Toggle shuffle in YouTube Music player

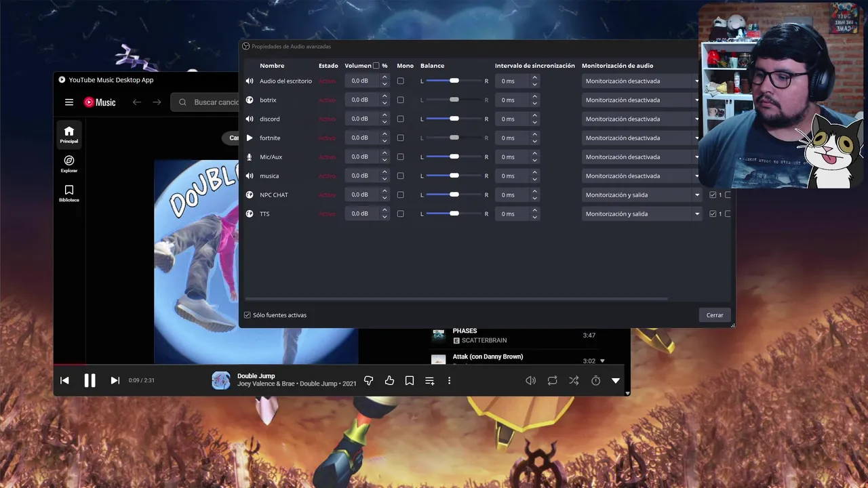tap(574, 381)
